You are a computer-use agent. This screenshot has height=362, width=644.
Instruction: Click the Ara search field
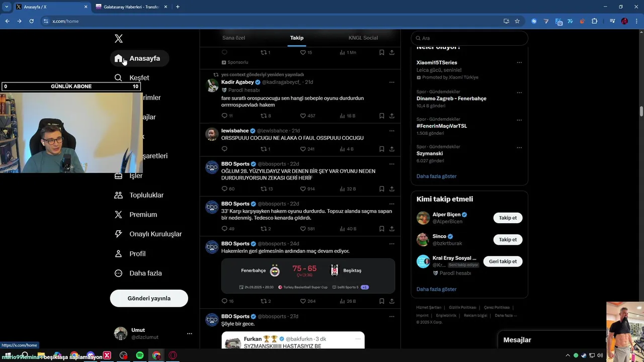[x=469, y=38]
